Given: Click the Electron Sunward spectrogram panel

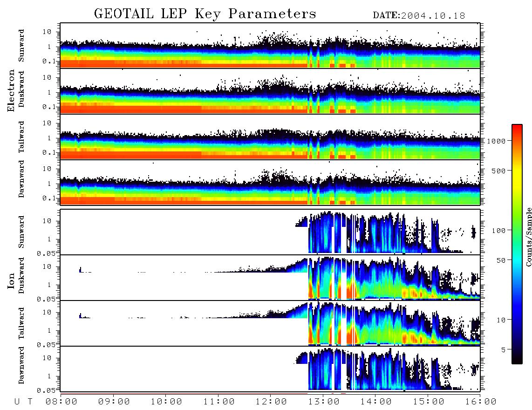Looking at the screenshot, I should [x=270, y=46].
